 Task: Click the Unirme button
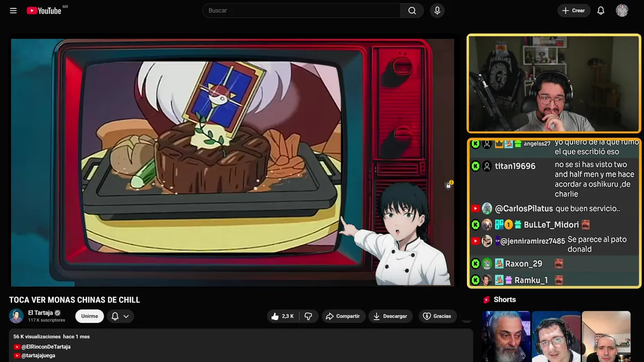90,316
